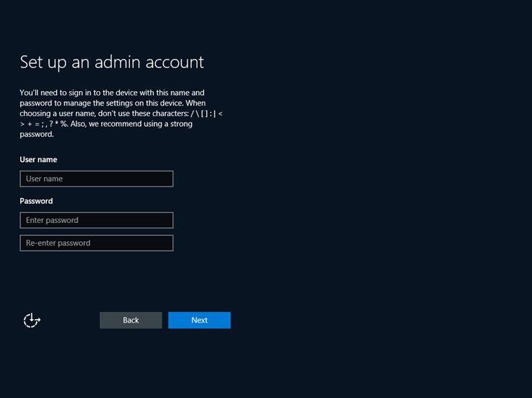532x398 pixels.
Task: Click the "Re-enter password" placeholder text
Action: tap(58, 243)
